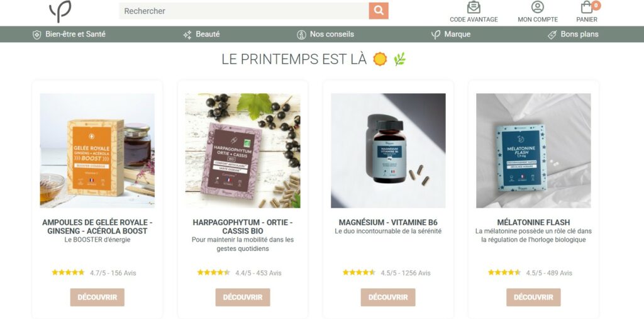Click the sparkle icon beside Beauté

coord(187,35)
